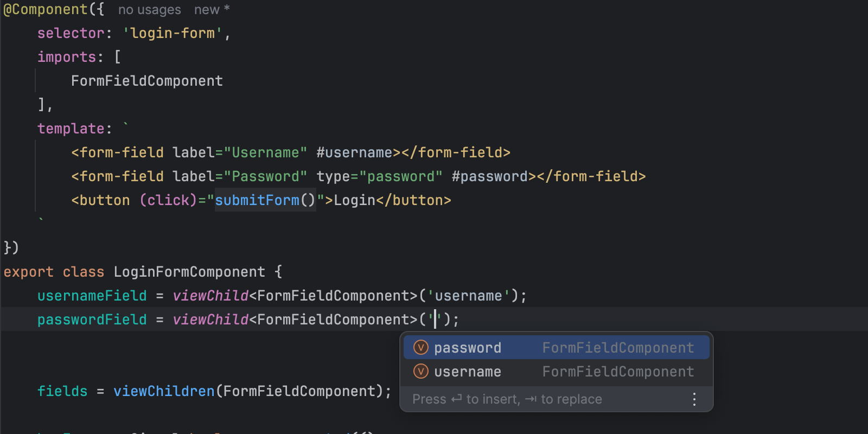Click the @Component decorator
This screenshot has height=434, width=868.
click(46, 10)
